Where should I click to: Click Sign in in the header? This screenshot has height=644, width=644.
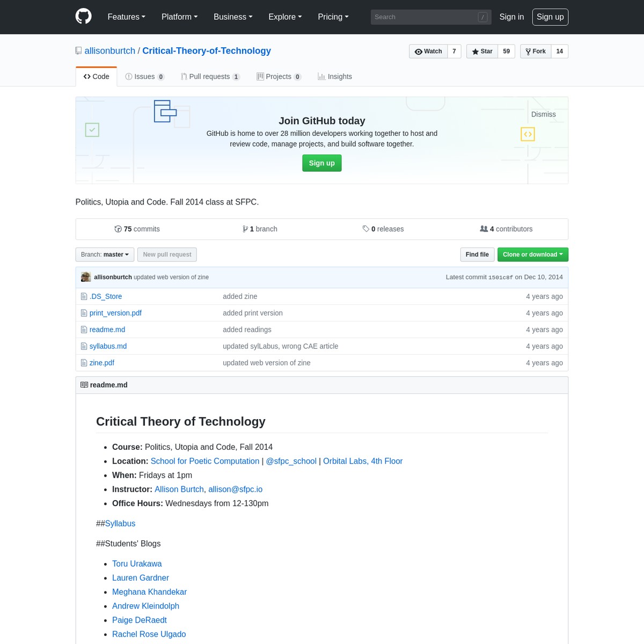(x=511, y=17)
